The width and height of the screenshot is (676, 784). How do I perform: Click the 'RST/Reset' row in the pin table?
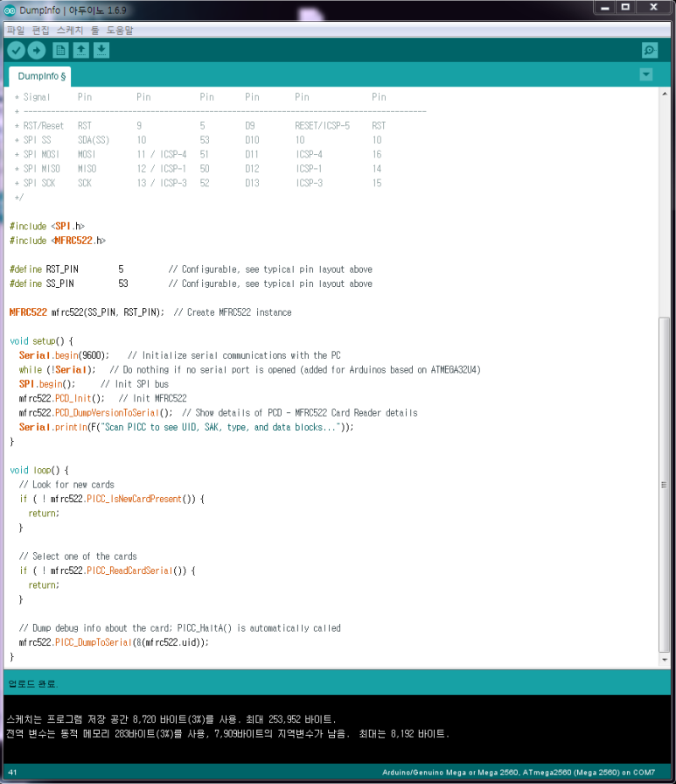200,125
